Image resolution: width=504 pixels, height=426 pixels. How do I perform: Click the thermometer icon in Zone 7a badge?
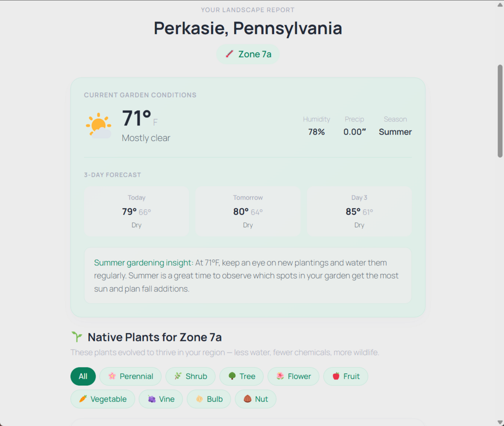click(229, 54)
